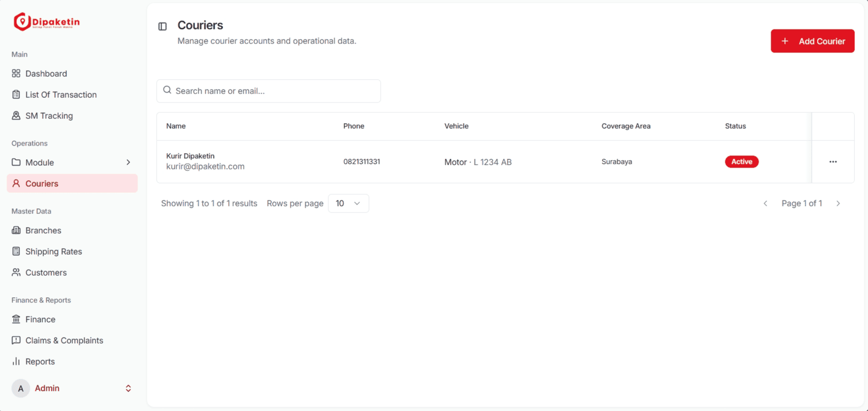Expand the Admin account switcher
This screenshot has width=868, height=411.
click(x=128, y=389)
